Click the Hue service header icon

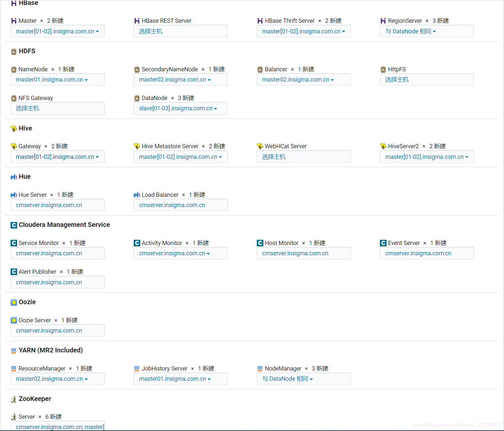[14, 177]
